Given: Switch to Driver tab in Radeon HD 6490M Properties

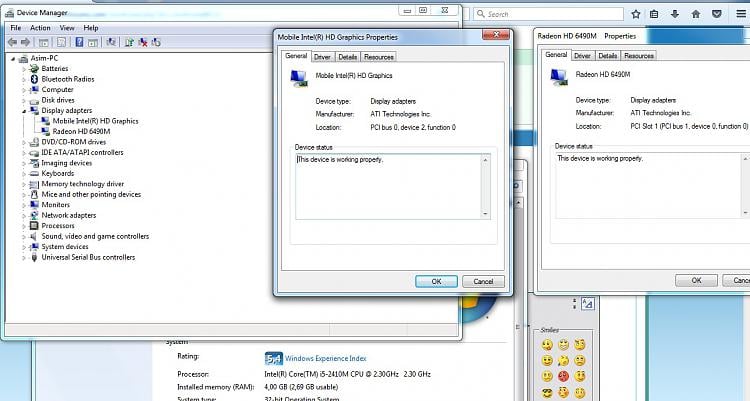Looking at the screenshot, I should coord(582,56).
